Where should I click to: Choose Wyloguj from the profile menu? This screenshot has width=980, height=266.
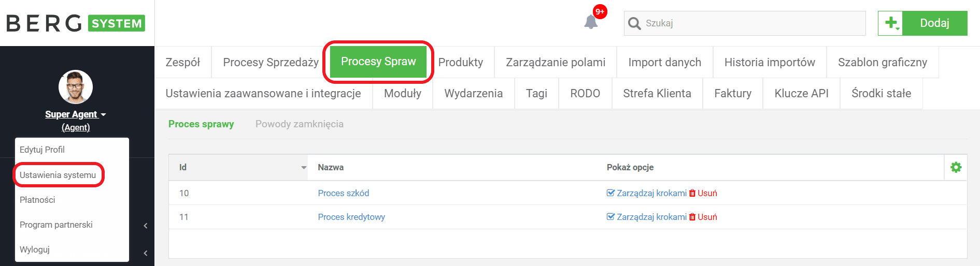(35, 249)
